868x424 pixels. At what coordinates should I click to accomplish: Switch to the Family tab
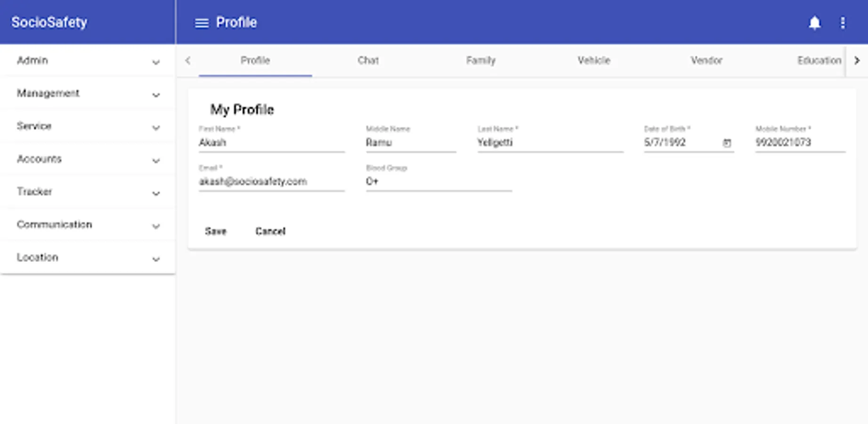[481, 60]
